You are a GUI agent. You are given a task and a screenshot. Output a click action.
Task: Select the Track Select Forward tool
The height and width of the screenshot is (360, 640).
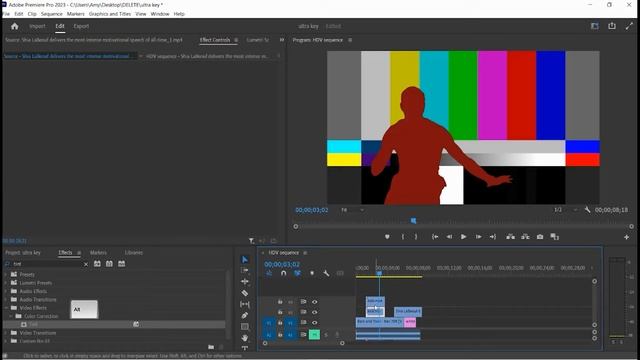click(244, 270)
